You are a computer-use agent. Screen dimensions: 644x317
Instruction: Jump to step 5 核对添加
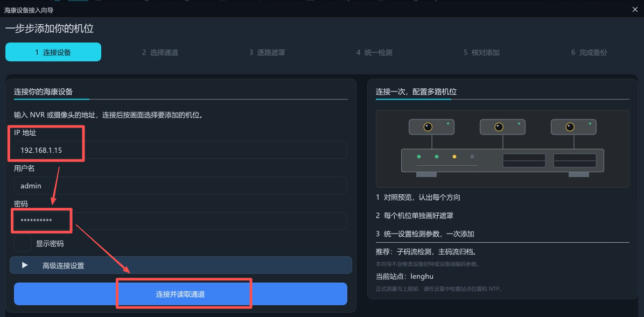(x=481, y=53)
